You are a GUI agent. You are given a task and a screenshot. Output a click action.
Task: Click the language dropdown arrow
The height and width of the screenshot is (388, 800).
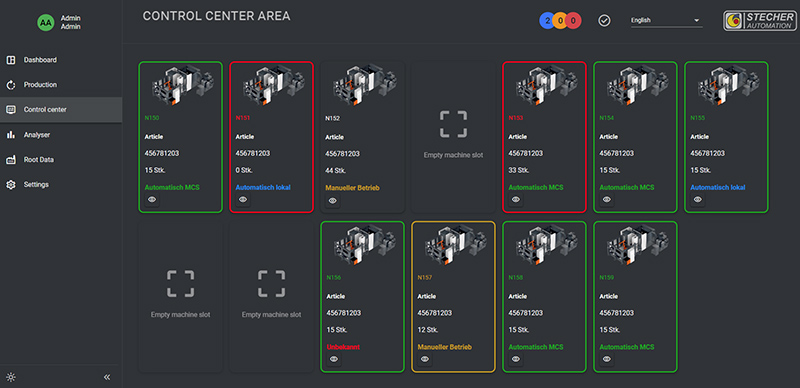tap(696, 21)
